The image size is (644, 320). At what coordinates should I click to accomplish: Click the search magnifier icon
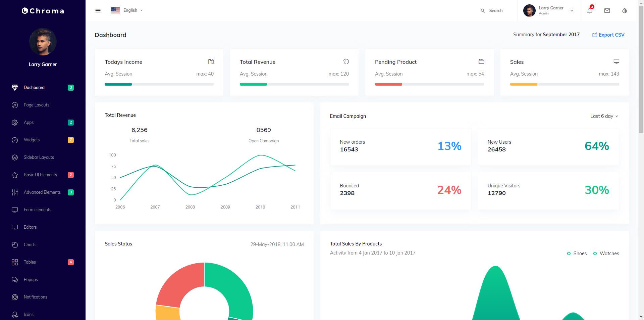(x=483, y=11)
